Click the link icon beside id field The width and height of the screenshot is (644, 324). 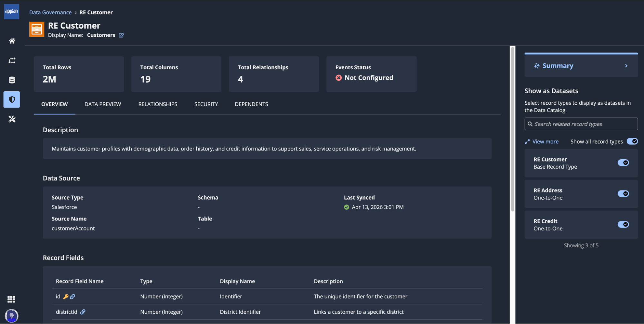click(72, 297)
